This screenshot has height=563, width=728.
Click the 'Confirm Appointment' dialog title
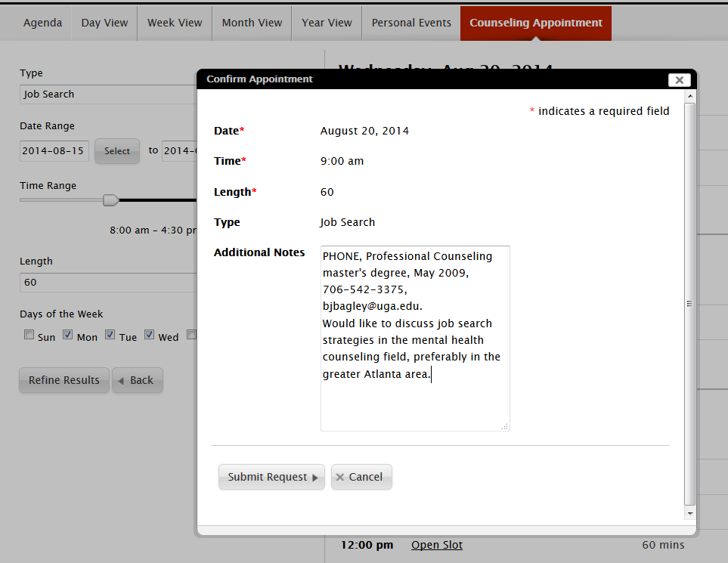tap(259, 79)
